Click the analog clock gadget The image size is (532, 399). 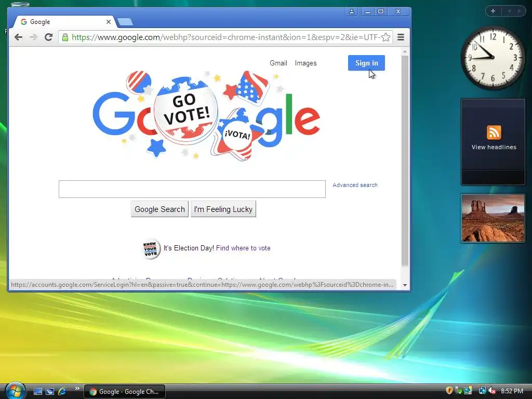click(x=493, y=57)
